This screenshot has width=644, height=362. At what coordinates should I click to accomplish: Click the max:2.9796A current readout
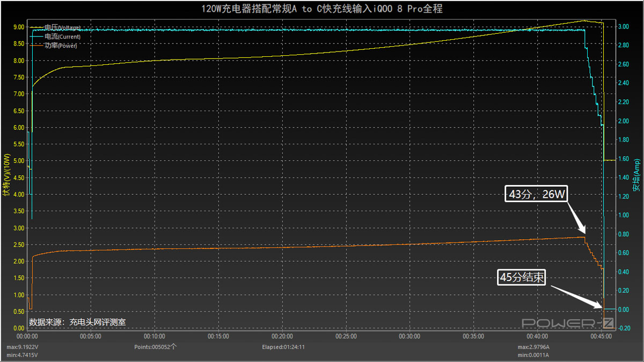(x=533, y=347)
